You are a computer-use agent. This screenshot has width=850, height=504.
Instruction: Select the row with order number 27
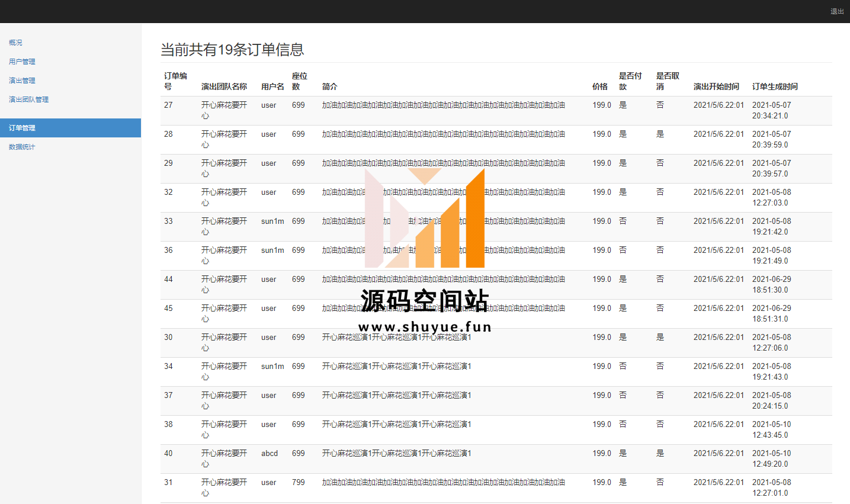(168, 105)
